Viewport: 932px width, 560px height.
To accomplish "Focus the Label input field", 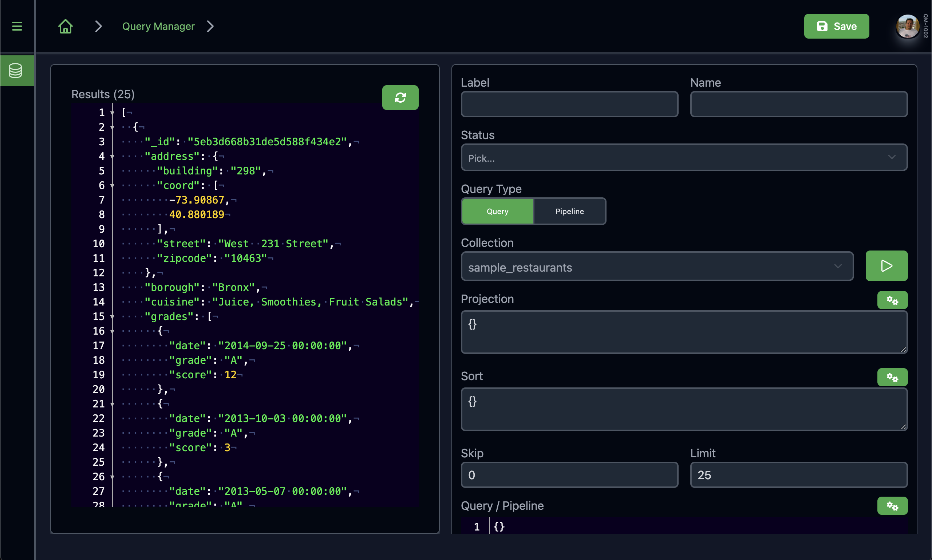I will click(x=569, y=104).
